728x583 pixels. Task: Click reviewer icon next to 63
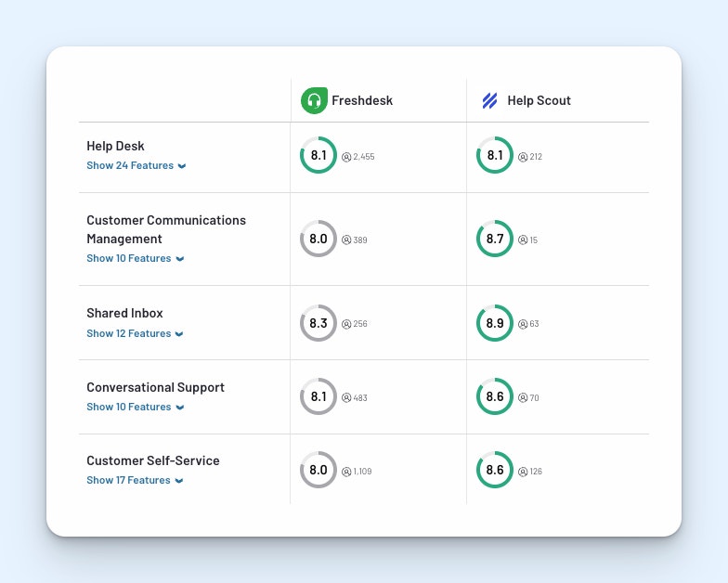(523, 324)
